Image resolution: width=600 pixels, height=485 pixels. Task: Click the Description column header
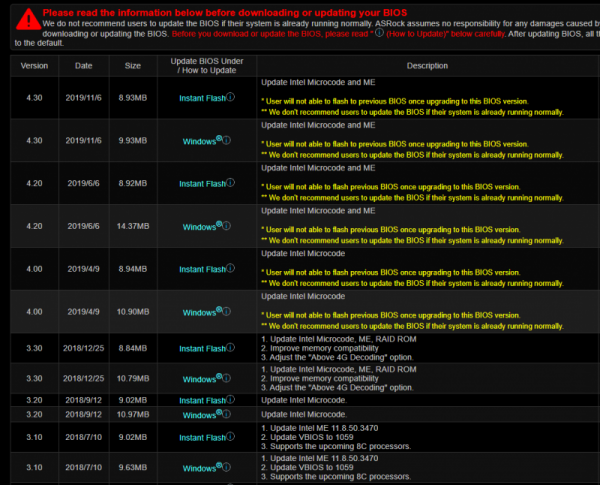point(427,66)
